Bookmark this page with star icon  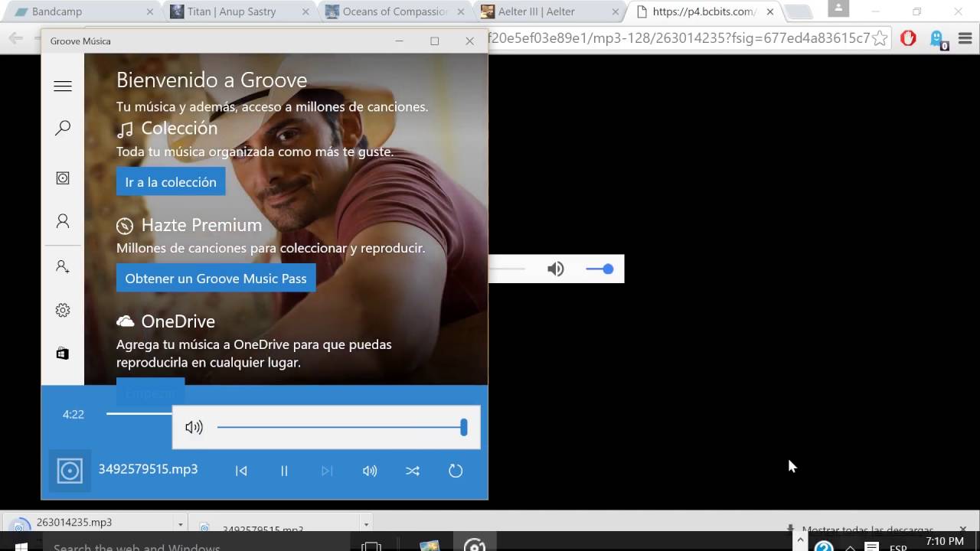tap(880, 38)
